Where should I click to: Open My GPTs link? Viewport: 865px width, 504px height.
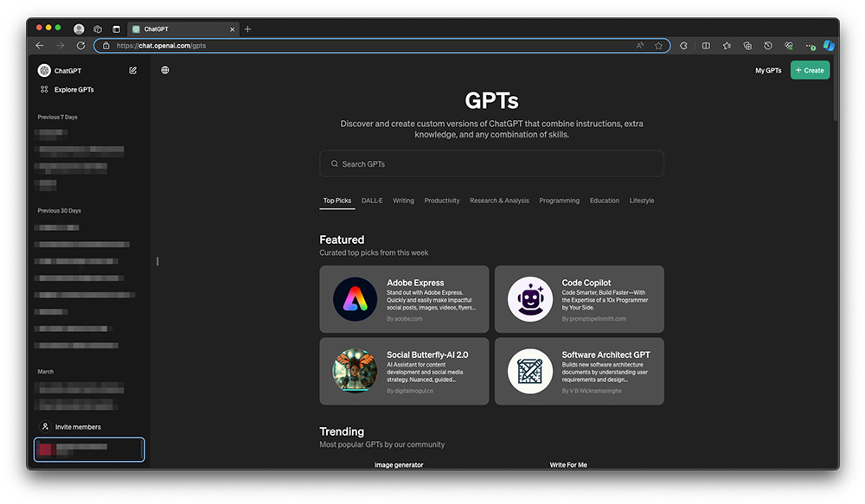[x=768, y=71]
